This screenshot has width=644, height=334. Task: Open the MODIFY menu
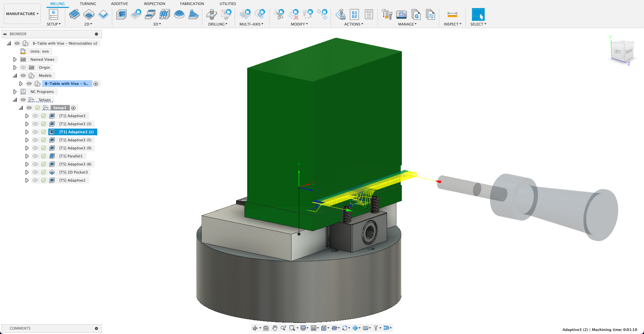click(x=299, y=24)
